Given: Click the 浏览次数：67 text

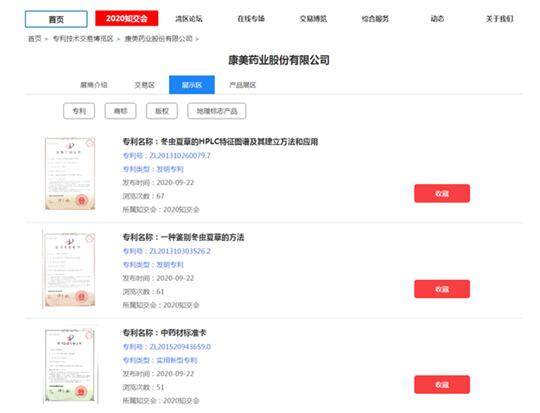Looking at the screenshot, I should 143,196.
